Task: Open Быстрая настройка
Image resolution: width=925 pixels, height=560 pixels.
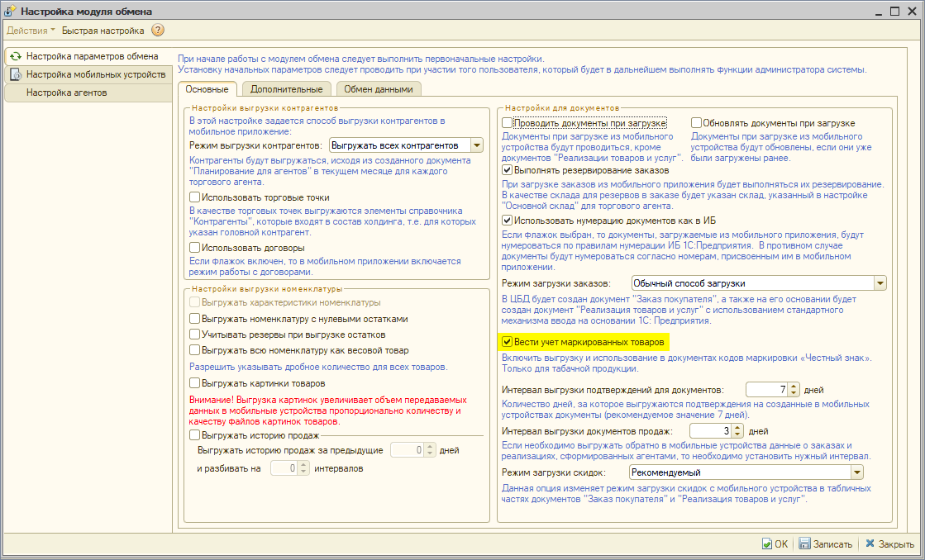Action: (x=103, y=30)
